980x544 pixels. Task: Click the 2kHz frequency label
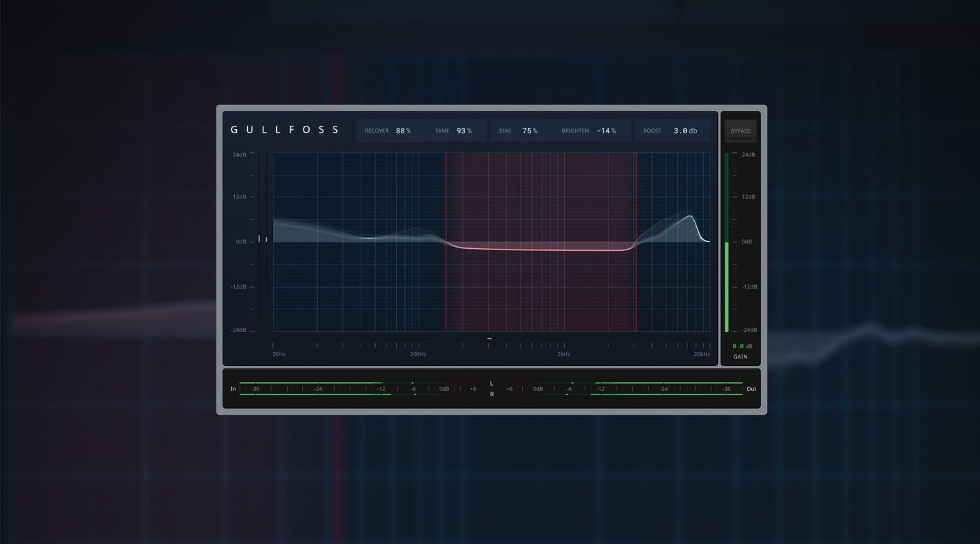point(563,354)
